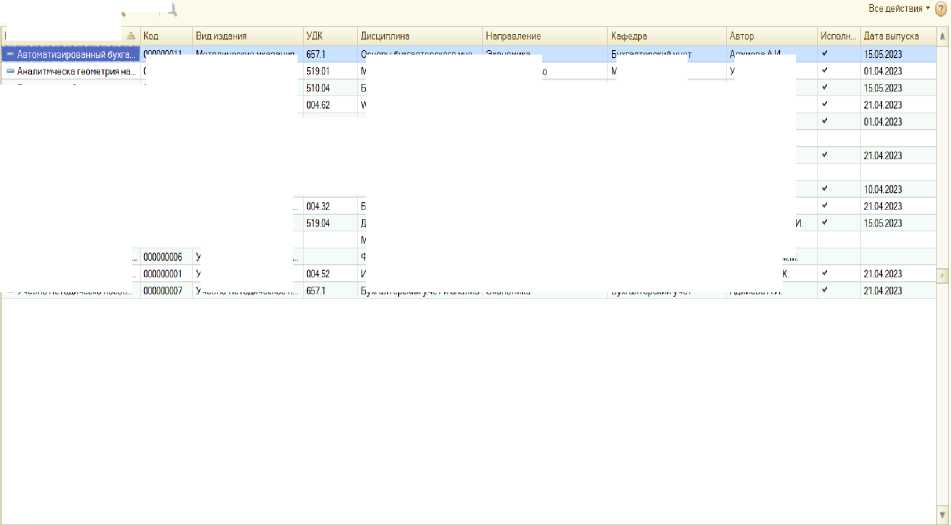The image size is (951, 525).
Task: Click the row icon beside Аналитическа геометрия
Action: coord(10,71)
